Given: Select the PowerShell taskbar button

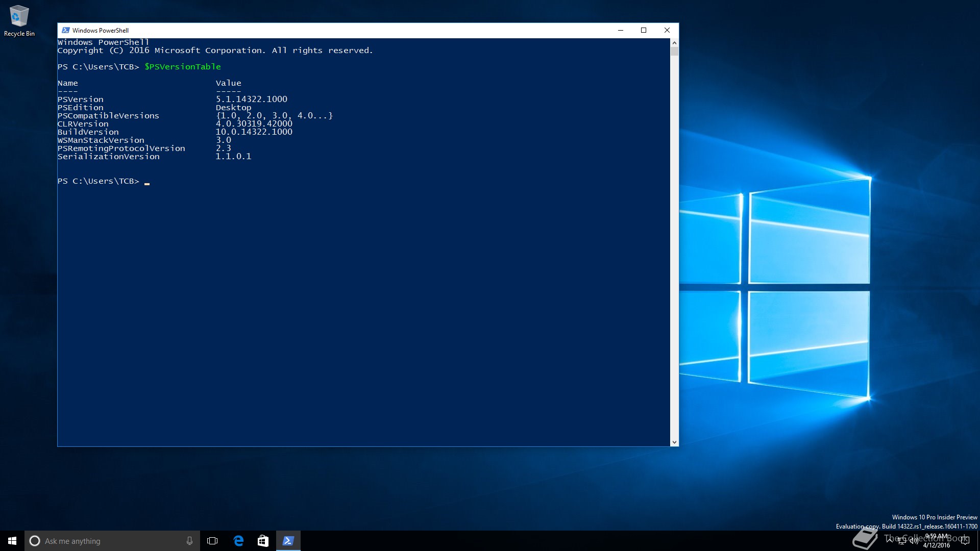Looking at the screenshot, I should click(x=288, y=541).
